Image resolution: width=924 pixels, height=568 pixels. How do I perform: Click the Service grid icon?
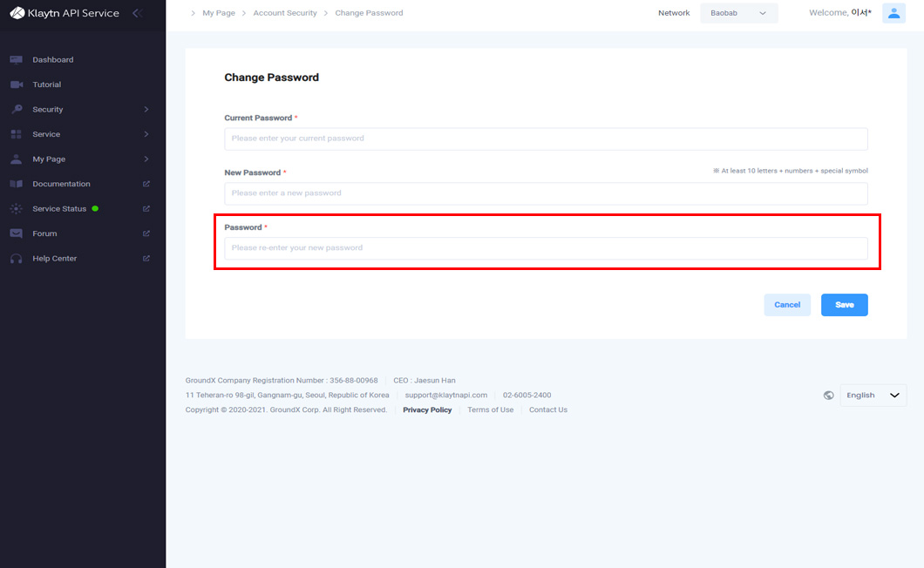17,134
